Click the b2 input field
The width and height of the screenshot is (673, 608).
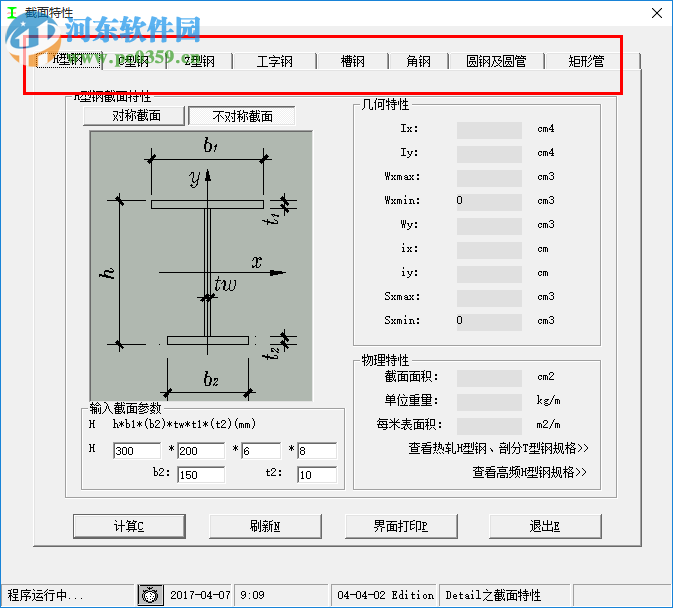pos(201,475)
